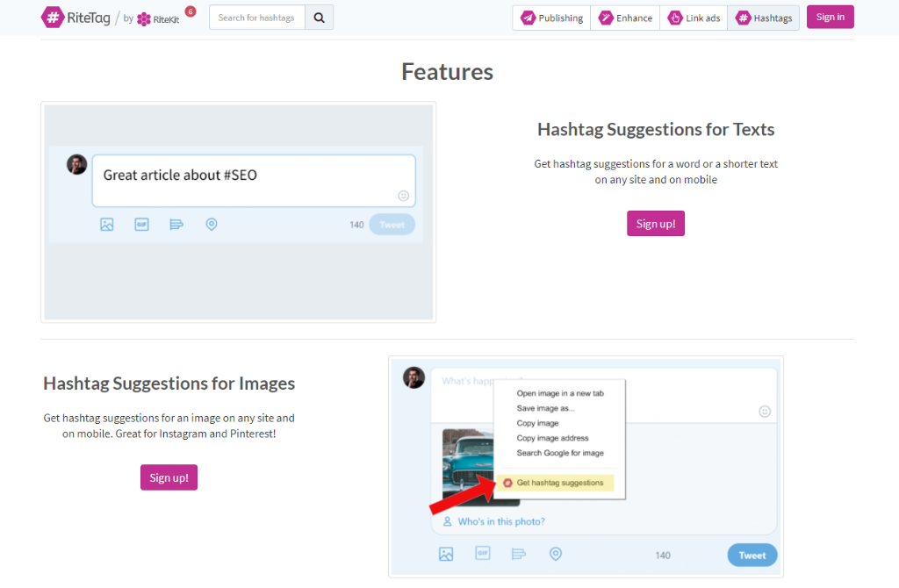Click the poll icon under the SEO tweet
Image resolution: width=899 pixels, height=588 pixels.
[x=176, y=224]
